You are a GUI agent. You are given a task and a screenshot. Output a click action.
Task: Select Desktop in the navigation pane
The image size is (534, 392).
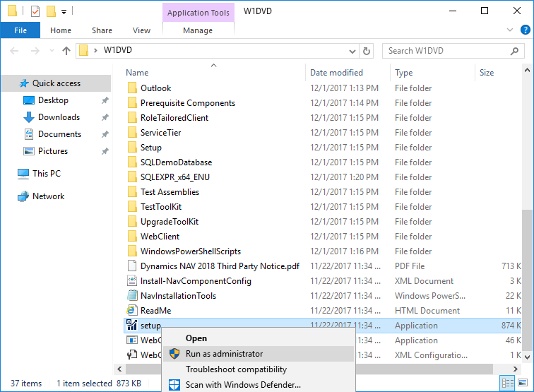pos(53,100)
